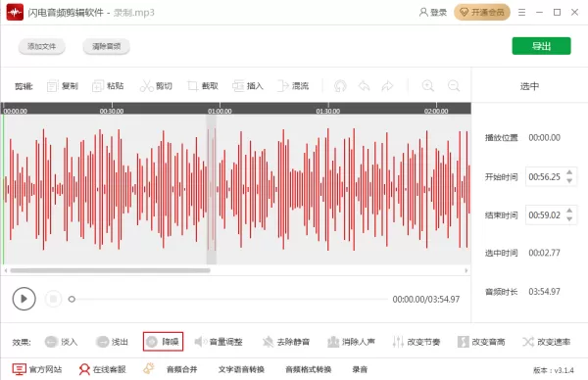Click the 插入 insert tool
This screenshot has width=588, height=380.
tap(248, 86)
